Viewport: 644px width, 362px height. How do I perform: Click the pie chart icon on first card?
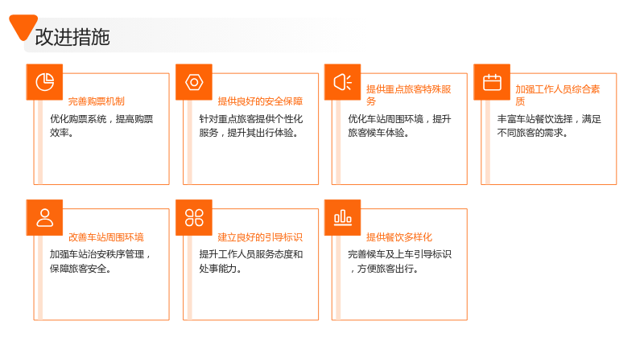44,82
